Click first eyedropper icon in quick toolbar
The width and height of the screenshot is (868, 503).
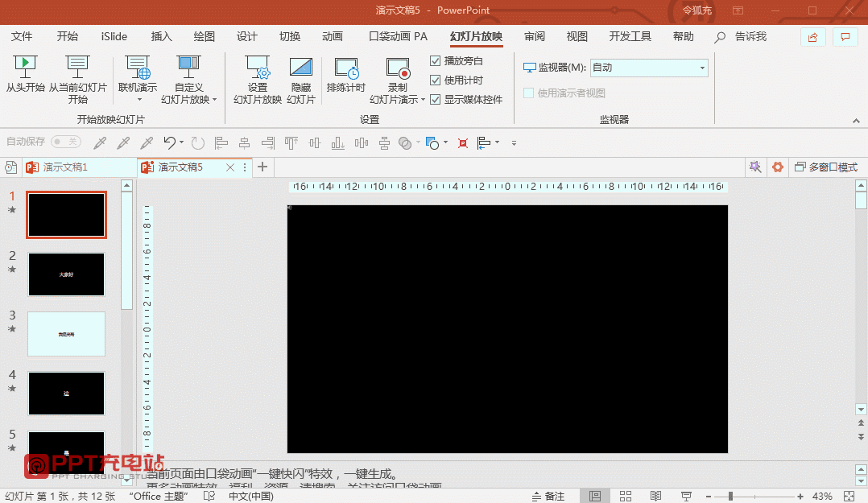point(100,142)
